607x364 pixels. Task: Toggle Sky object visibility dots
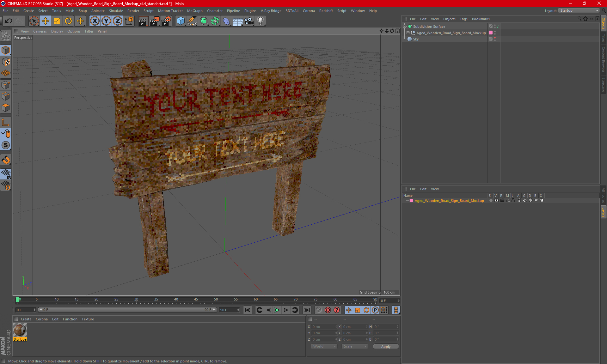495,39
